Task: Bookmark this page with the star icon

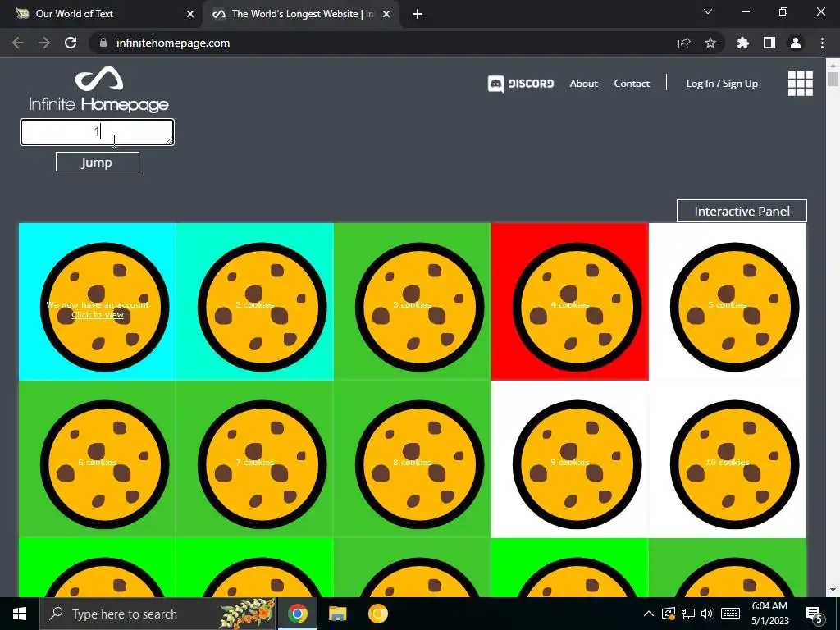Action: pyautogui.click(x=710, y=43)
